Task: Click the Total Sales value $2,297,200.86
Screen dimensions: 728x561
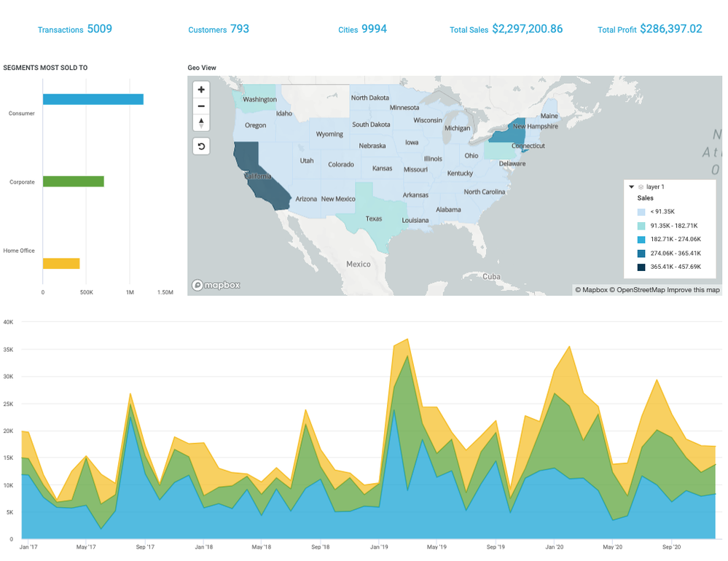Action: point(527,29)
